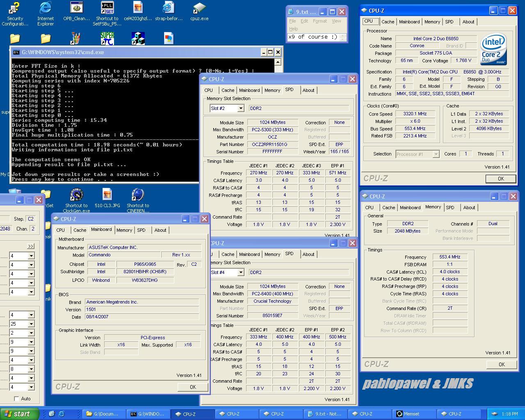
Task: Select Shortcut to ClockGen.exe icon
Action: 76,201
